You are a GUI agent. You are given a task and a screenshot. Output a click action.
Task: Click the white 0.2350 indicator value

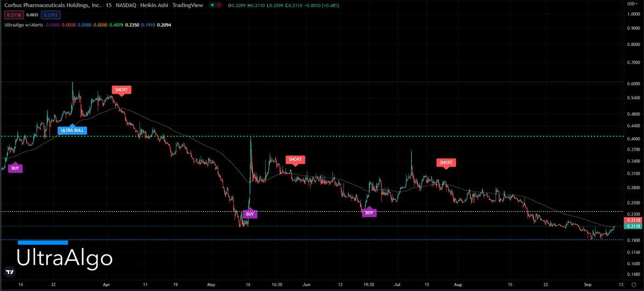pos(132,25)
